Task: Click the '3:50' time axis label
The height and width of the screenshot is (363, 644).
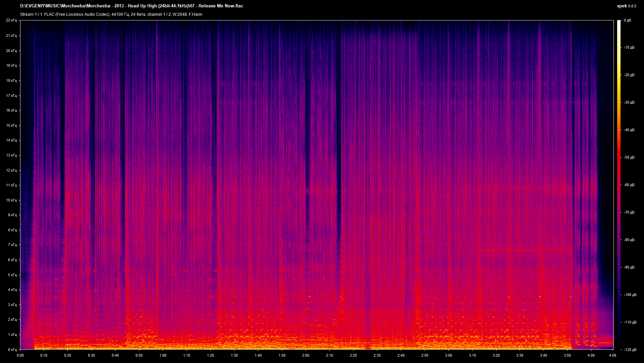Action: [x=567, y=355]
